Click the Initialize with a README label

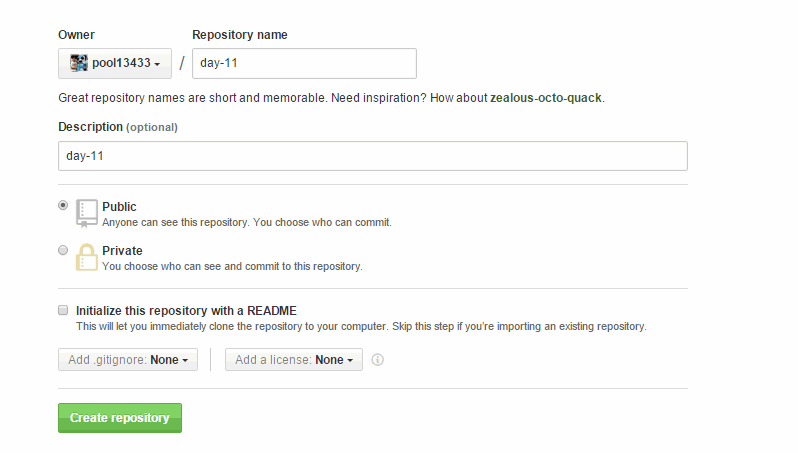186,310
